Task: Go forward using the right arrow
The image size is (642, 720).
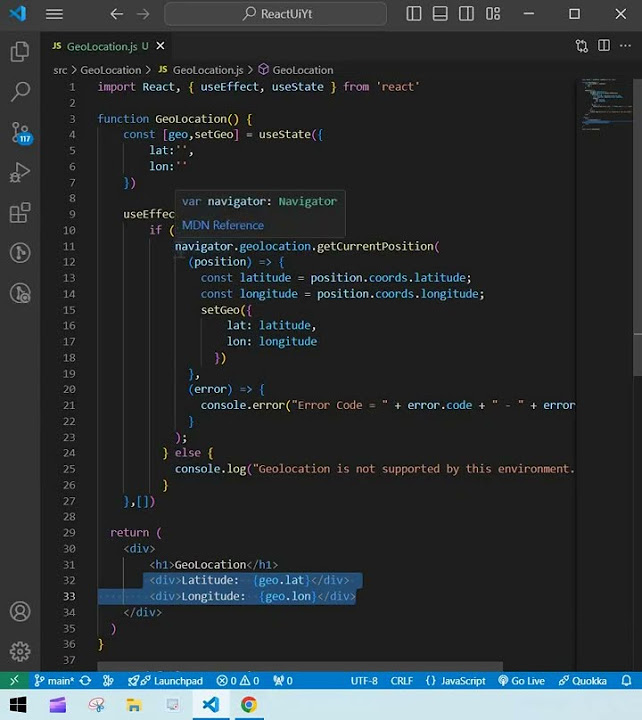Action: [143, 14]
